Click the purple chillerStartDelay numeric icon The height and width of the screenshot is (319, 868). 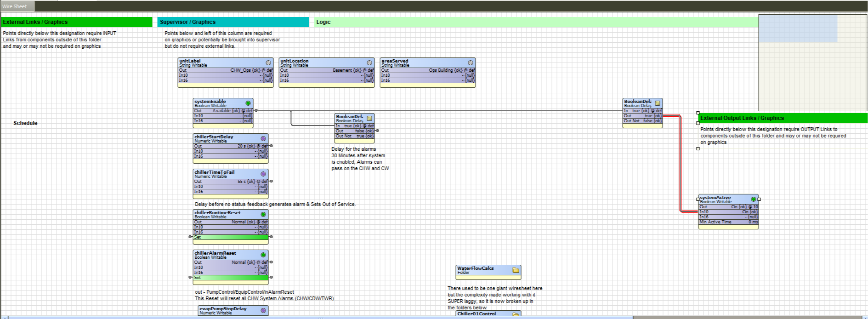pos(263,138)
